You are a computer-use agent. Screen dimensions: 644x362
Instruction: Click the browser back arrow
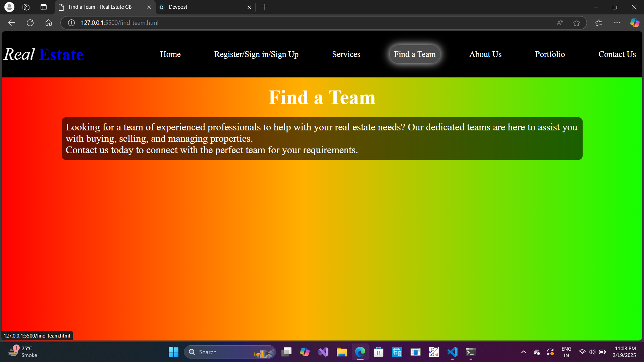pyautogui.click(x=12, y=23)
